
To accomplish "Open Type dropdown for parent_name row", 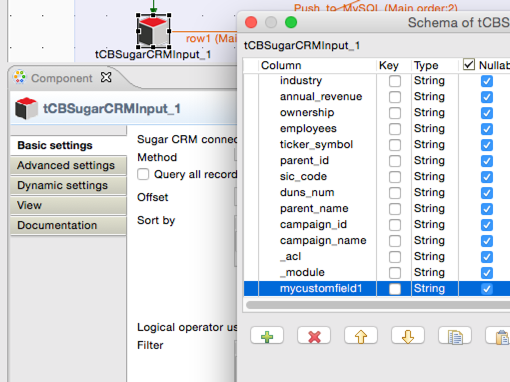I will tap(435, 209).
